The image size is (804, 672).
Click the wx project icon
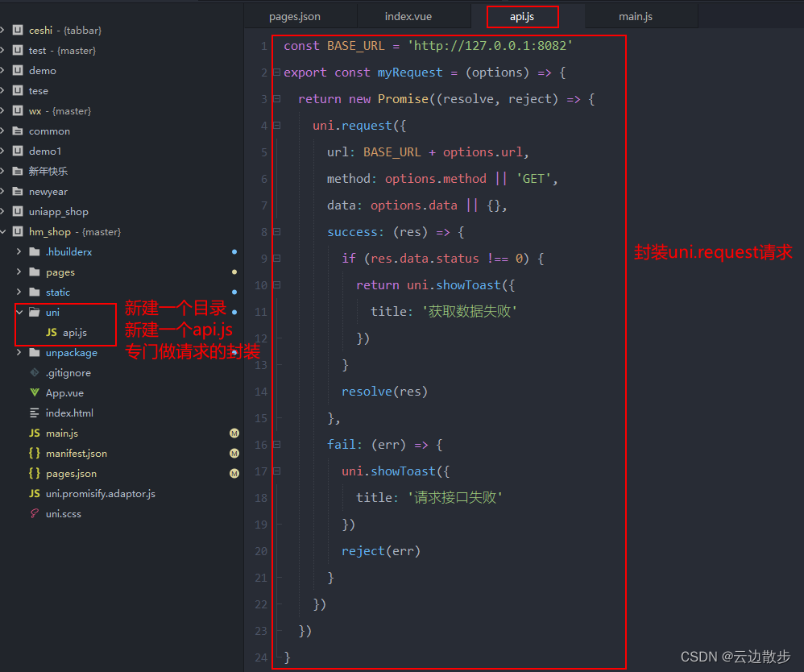(x=18, y=111)
